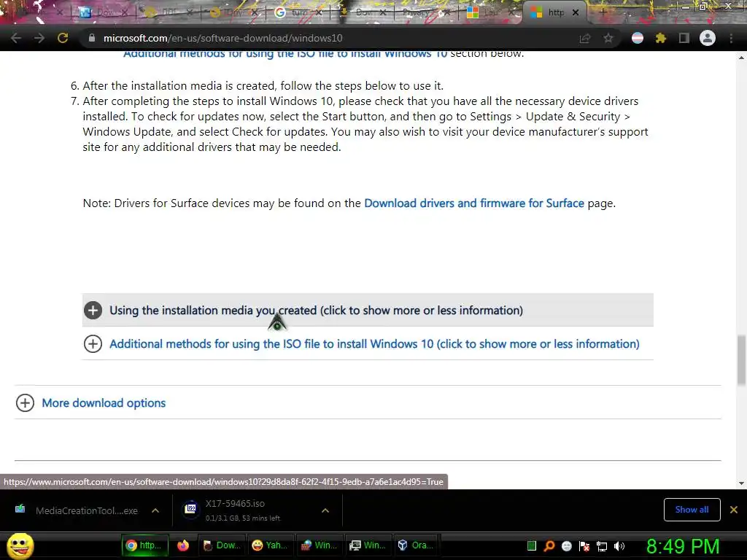Image resolution: width=747 pixels, height=560 pixels.
Task: Switch to the second 'Win...' taskbar window
Action: [x=368, y=545]
